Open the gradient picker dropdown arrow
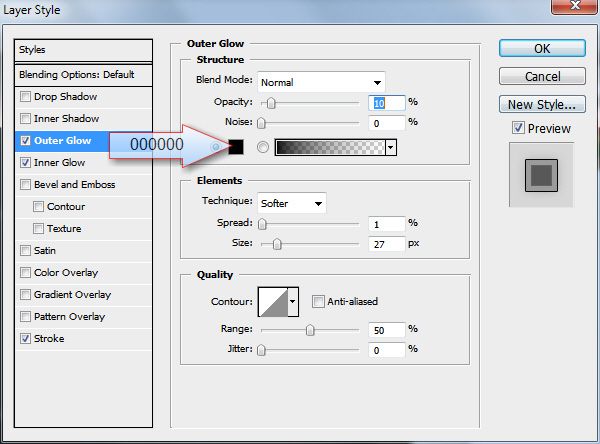600x444 pixels. (x=391, y=147)
